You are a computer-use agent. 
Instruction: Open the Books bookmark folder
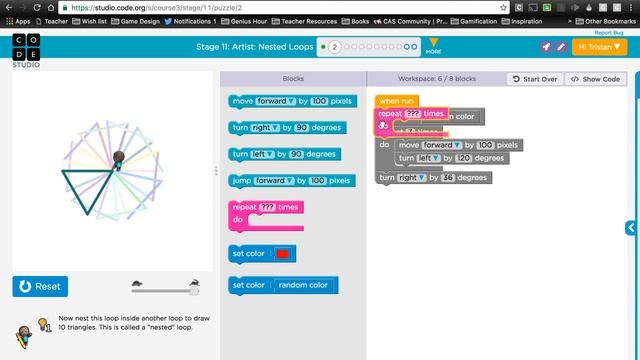356,21
